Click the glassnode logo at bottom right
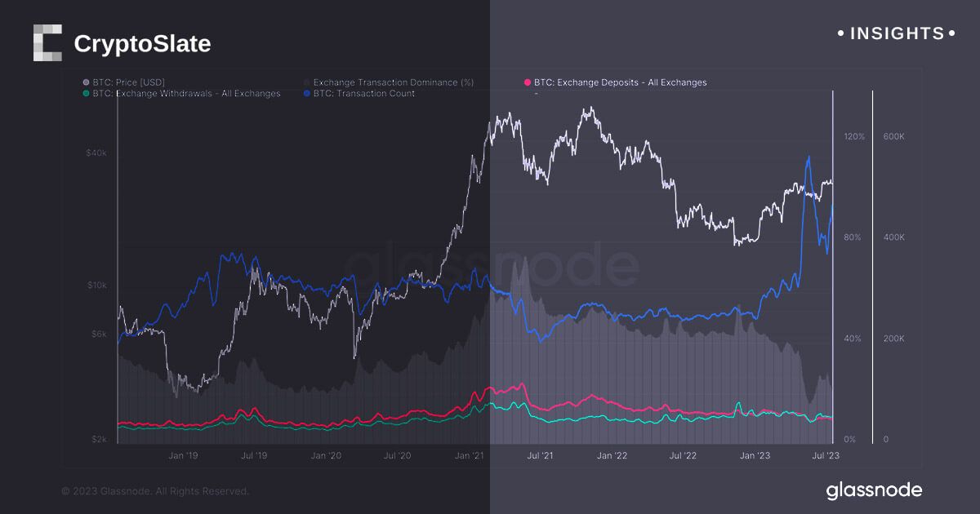The height and width of the screenshot is (514, 980). 874,490
